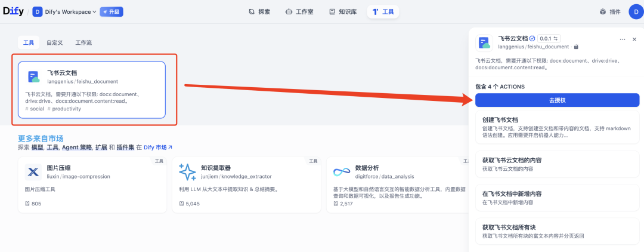Click the 飞书云文档 card icon
The width and height of the screenshot is (644, 252).
tap(33, 77)
